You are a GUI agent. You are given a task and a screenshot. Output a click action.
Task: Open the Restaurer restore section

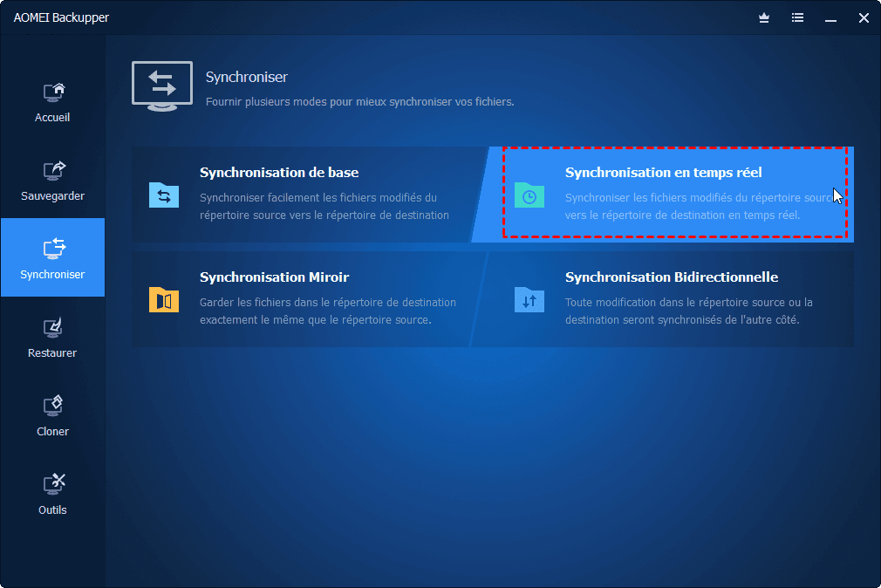[x=52, y=338]
